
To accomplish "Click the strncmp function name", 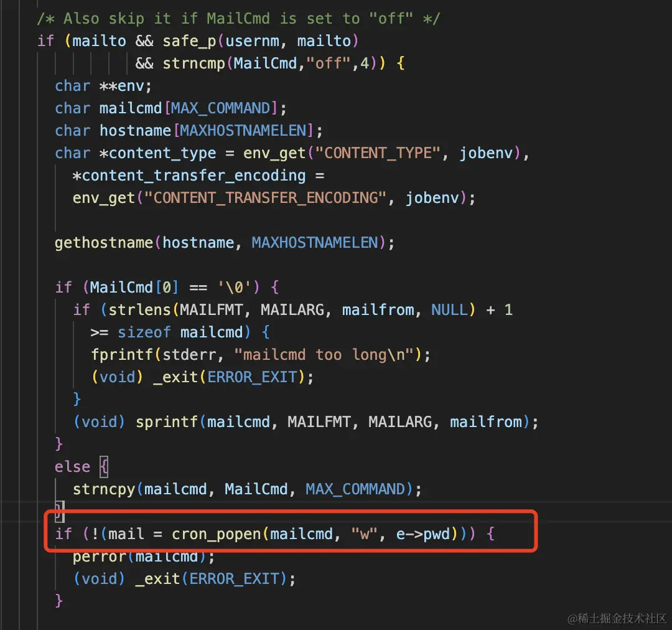I will tap(194, 63).
